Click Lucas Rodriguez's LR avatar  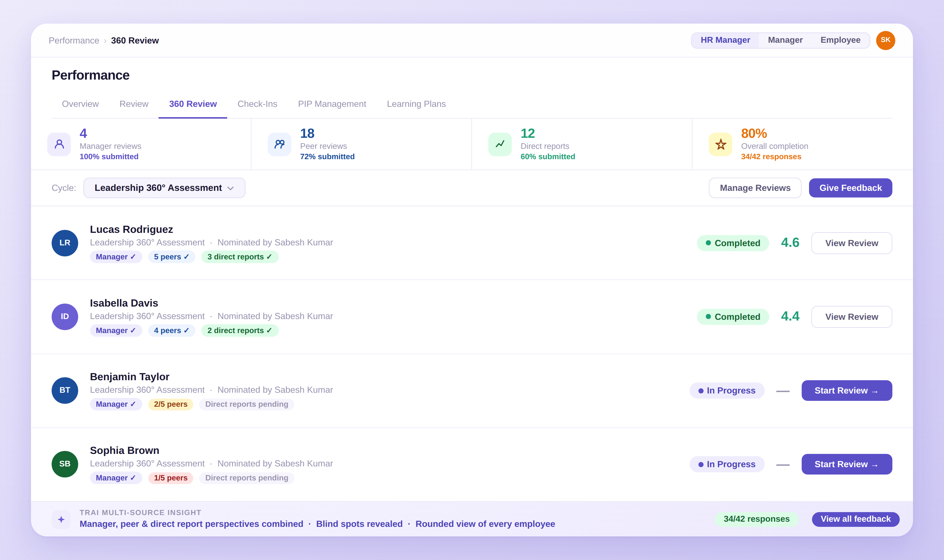click(65, 243)
